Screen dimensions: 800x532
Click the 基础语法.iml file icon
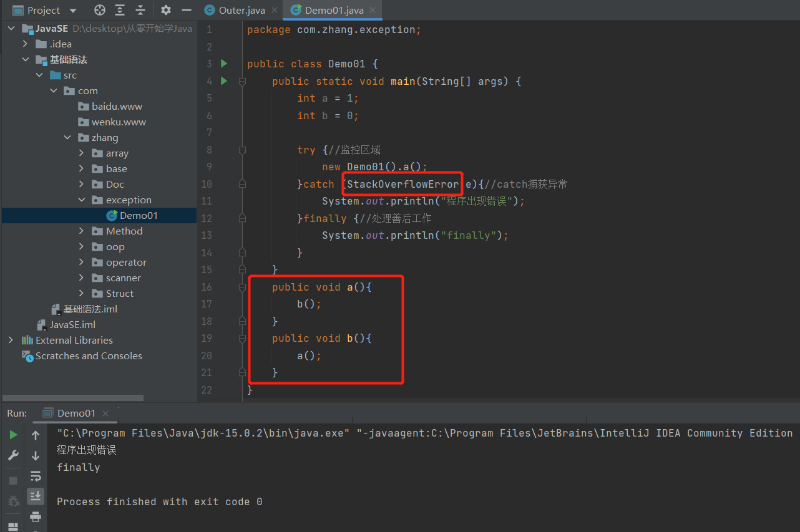[56, 309]
